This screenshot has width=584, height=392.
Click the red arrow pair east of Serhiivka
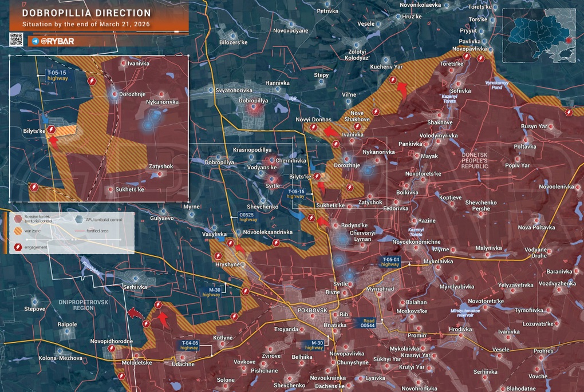tap(135, 313)
